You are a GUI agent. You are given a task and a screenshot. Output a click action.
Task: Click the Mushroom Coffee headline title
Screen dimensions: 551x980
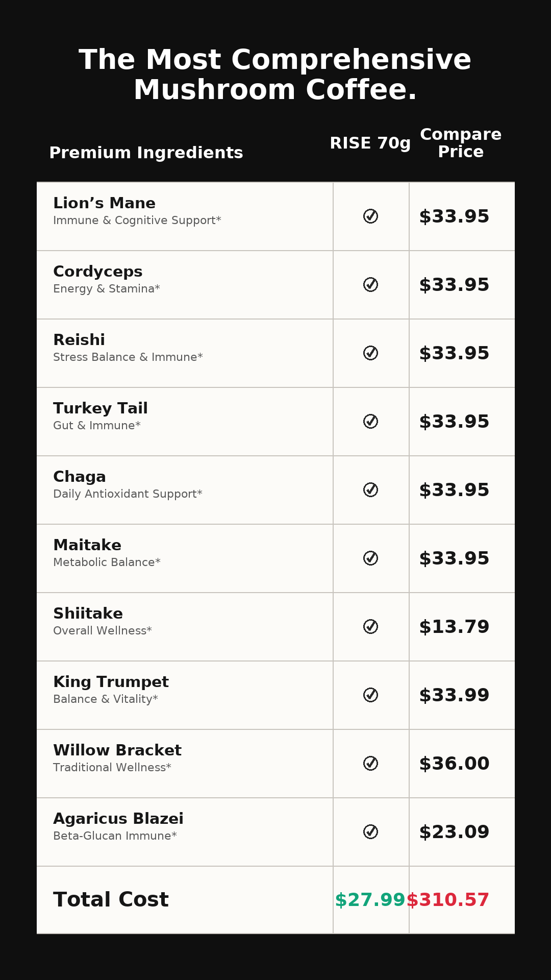[275, 75]
